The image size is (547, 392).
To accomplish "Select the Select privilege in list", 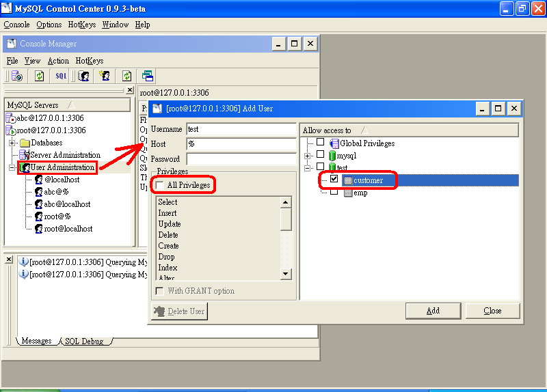I will click(168, 202).
